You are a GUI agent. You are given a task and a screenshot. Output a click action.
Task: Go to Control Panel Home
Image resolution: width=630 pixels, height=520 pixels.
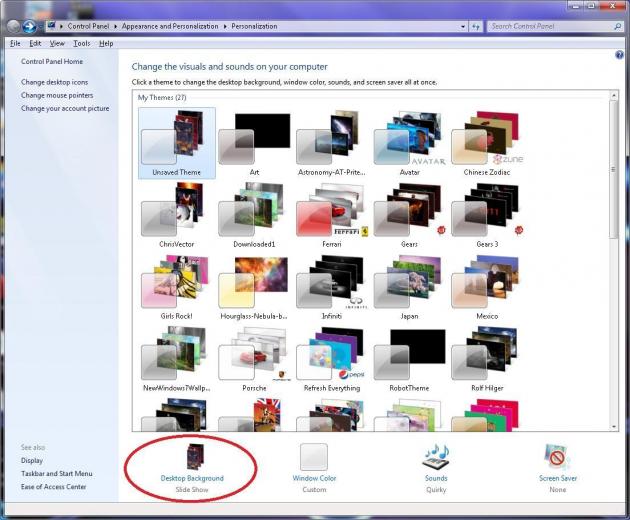(x=52, y=61)
